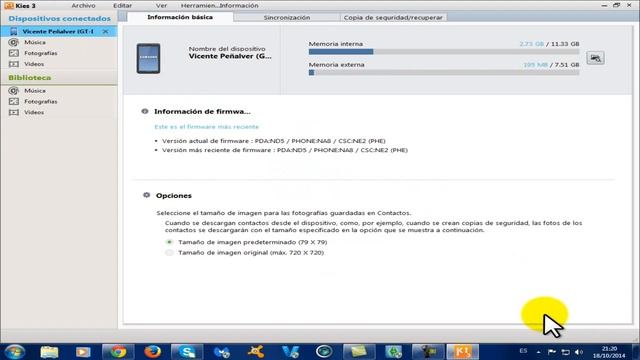Open the Editar menu
640x360 pixels.
122,6
